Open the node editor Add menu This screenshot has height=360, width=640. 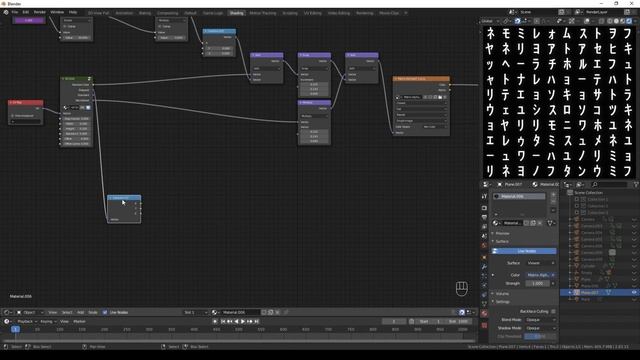(x=80, y=312)
